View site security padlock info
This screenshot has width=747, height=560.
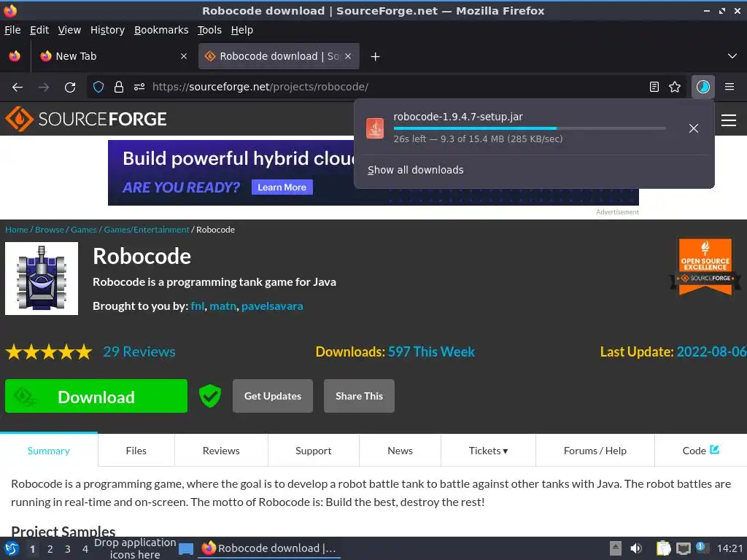119,87
